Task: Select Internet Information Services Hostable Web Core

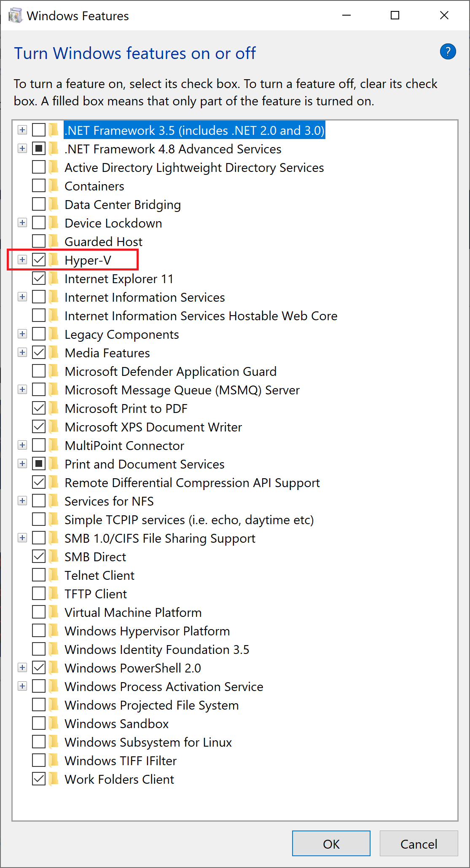Action: click(x=201, y=316)
